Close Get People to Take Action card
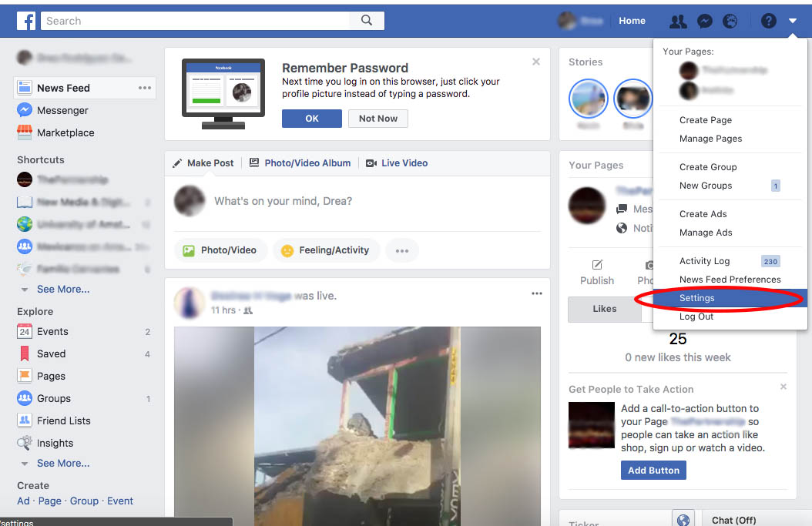This screenshot has width=812, height=526. click(783, 387)
